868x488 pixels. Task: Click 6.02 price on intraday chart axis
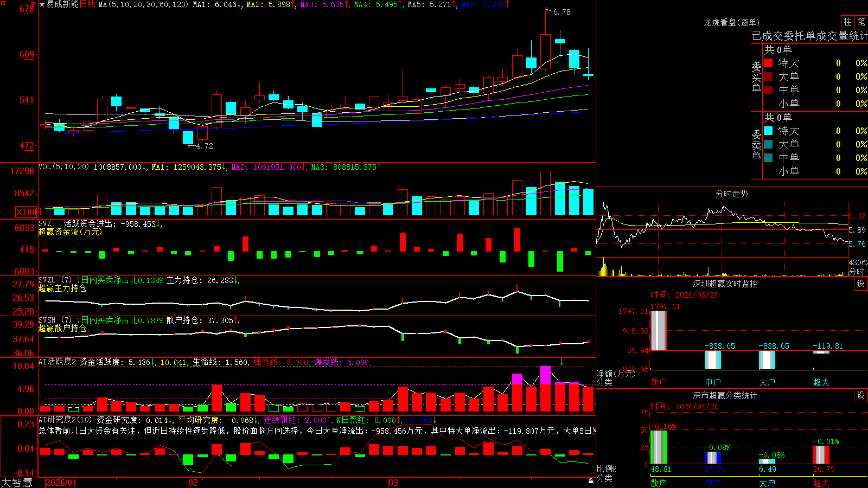(858, 216)
